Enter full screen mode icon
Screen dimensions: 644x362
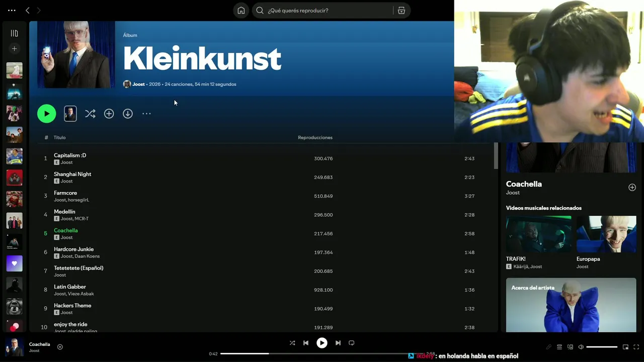coord(636,347)
